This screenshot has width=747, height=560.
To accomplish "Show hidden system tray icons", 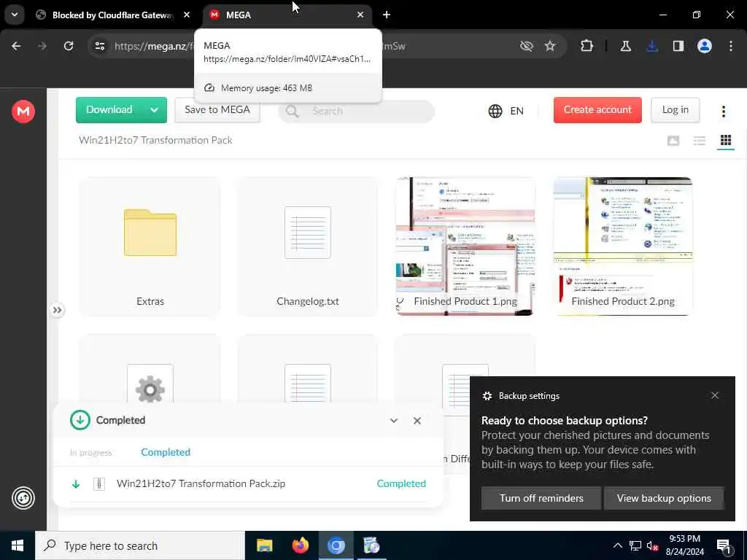I will [x=617, y=545].
